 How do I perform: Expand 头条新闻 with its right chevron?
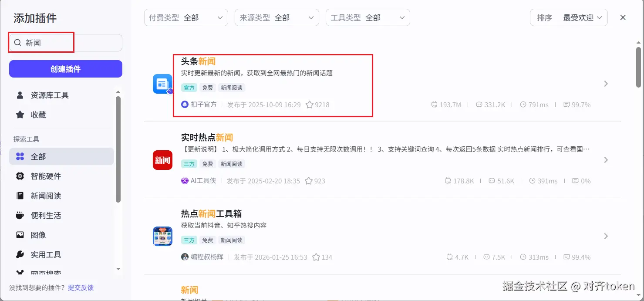tap(606, 84)
